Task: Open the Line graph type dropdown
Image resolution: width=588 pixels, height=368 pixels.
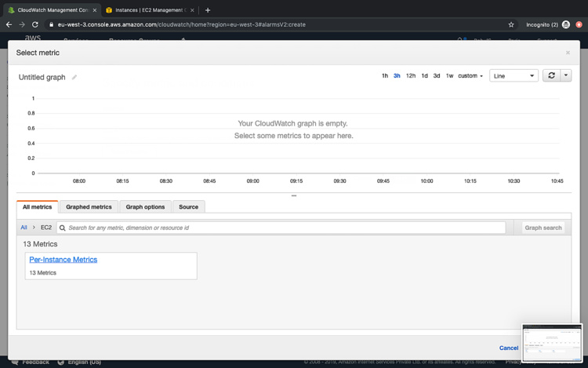Action: 514,76
